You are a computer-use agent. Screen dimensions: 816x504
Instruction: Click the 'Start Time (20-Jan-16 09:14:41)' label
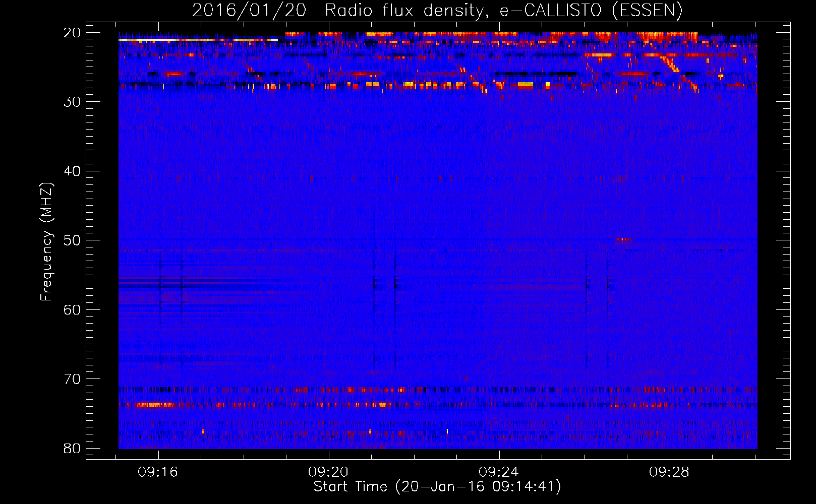point(437,487)
